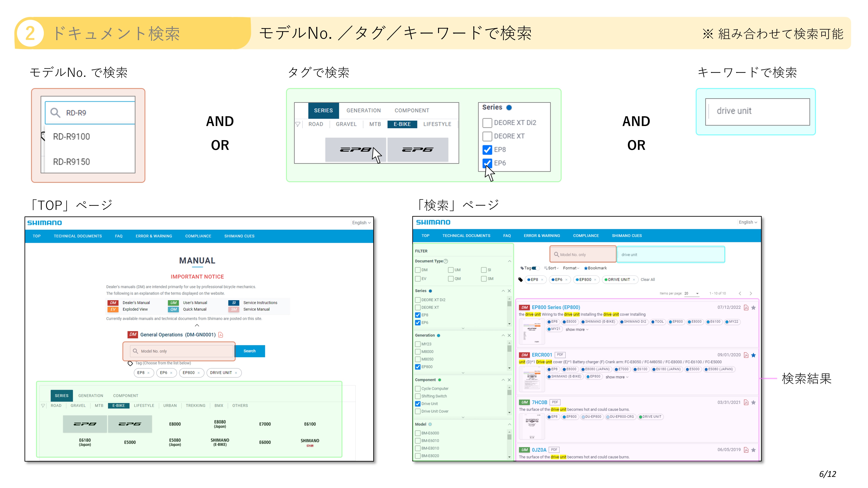Clear Generation filter with its X icon
Image resolution: width=868 pixels, height=488 pixels.
[x=509, y=336]
